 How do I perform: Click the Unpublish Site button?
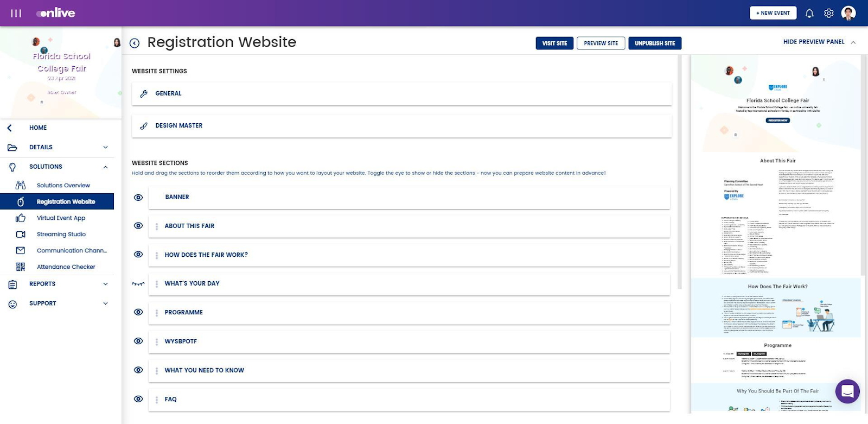tap(655, 43)
